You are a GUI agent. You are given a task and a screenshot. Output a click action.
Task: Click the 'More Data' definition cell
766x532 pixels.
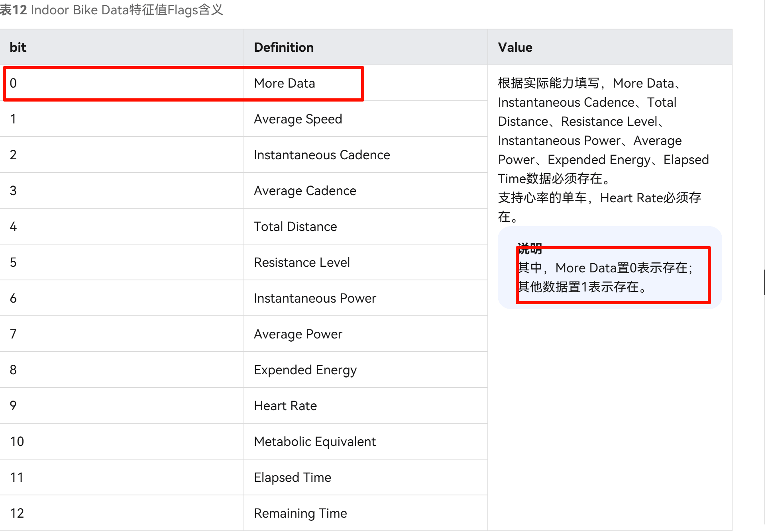(x=285, y=83)
